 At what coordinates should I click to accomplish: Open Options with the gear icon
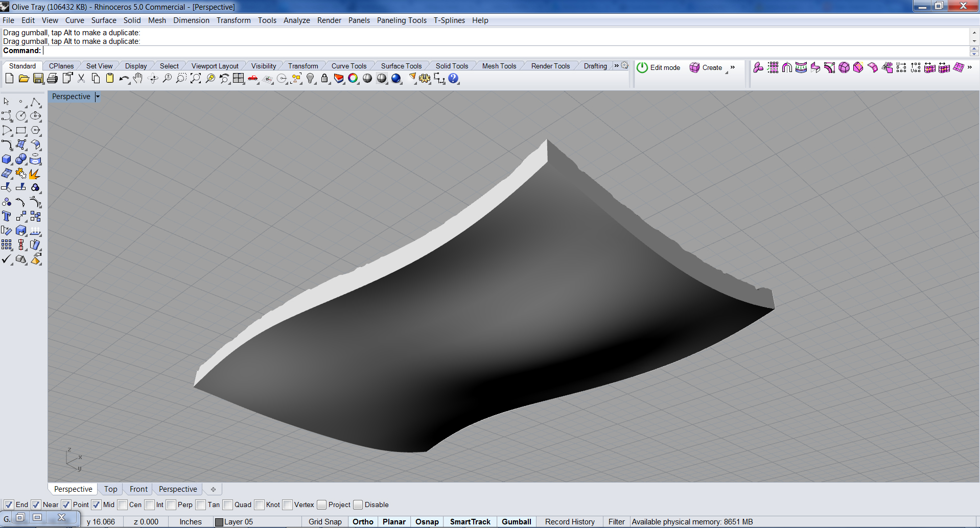point(425,79)
